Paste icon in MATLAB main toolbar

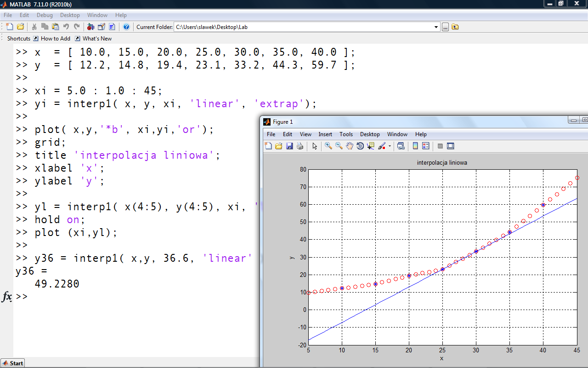coord(55,27)
